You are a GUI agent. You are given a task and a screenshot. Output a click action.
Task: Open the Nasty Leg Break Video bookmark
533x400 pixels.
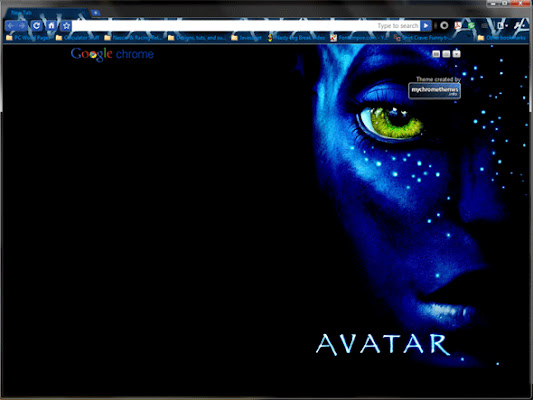tap(296, 38)
